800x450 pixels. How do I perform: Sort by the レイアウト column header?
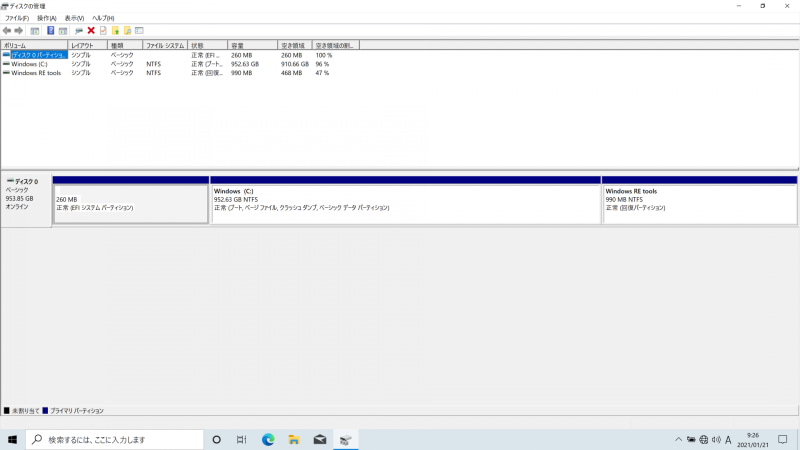(x=87, y=45)
